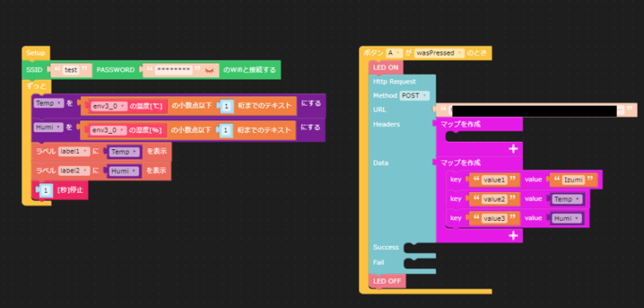644x308 pixels.
Task: Click the SSID test text field
Action: 71,70
